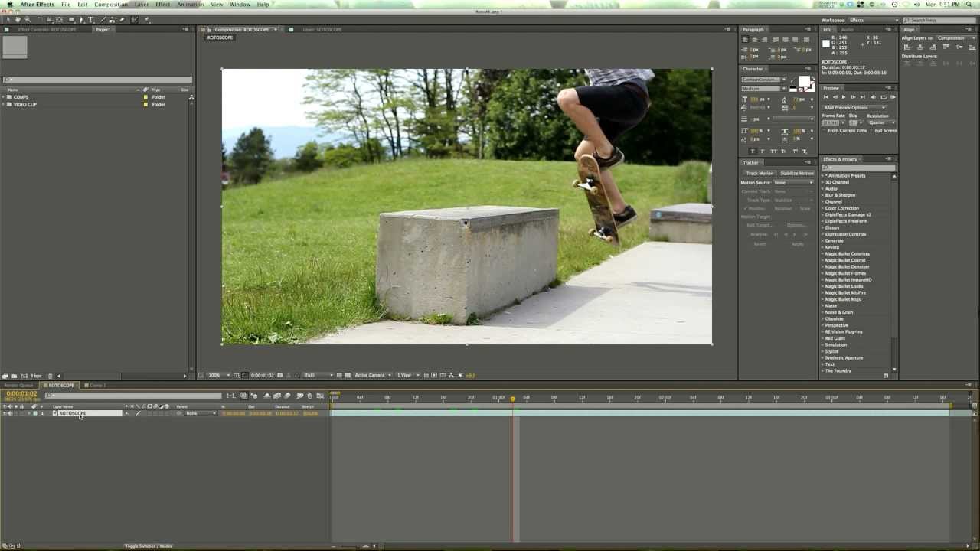Toggle Motion Blur enable switch in timeline
980x551 pixels.
(x=287, y=396)
